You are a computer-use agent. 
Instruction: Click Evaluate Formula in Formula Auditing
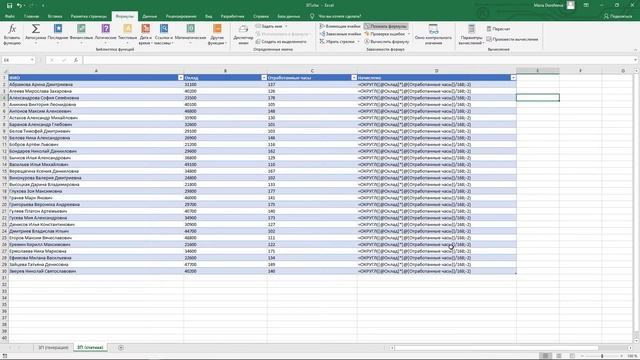[387, 42]
